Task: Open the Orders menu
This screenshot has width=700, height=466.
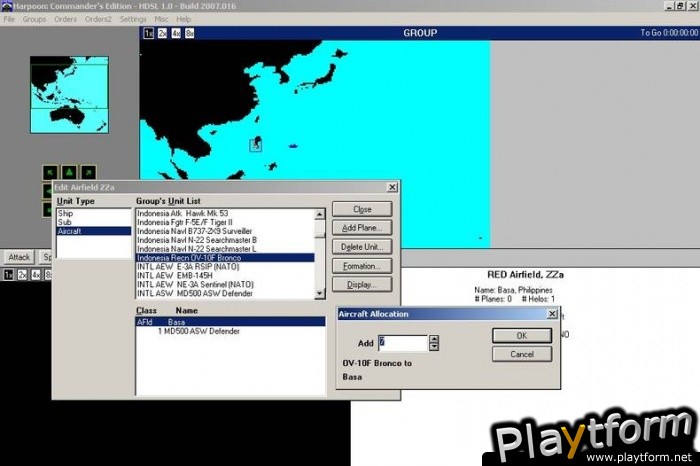Action: [65, 19]
